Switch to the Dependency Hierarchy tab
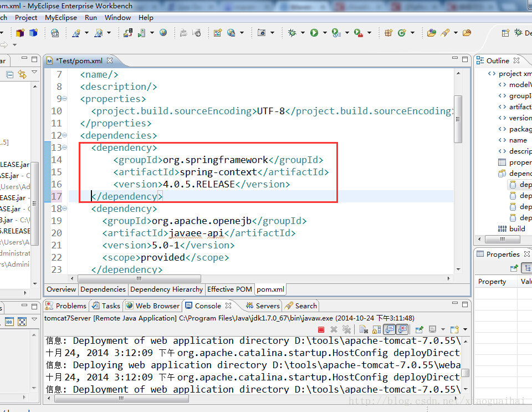This screenshot has height=412, width=532. click(x=166, y=289)
